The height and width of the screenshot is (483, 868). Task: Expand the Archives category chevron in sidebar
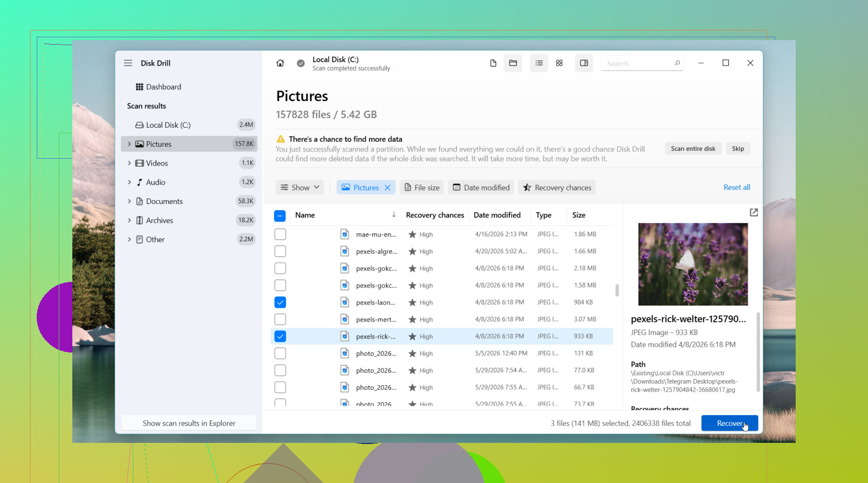click(x=129, y=220)
